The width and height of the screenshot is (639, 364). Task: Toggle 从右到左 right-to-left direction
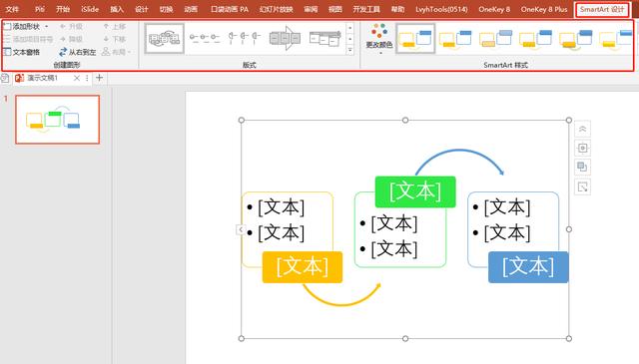(x=78, y=52)
